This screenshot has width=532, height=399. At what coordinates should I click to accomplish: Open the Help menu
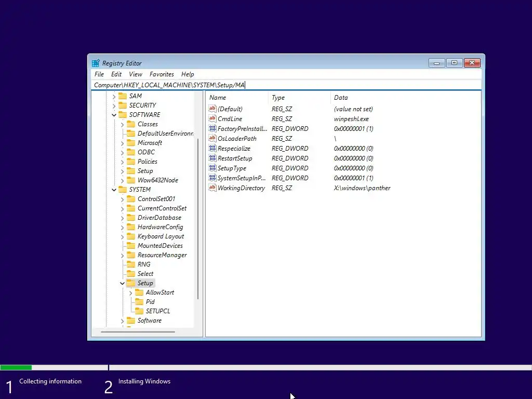click(187, 74)
